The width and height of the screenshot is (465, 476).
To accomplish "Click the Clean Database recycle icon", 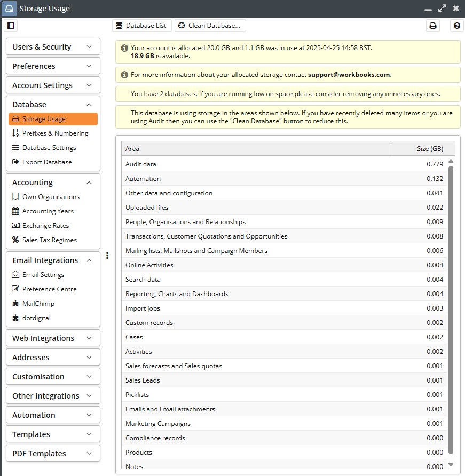I will [x=182, y=26].
